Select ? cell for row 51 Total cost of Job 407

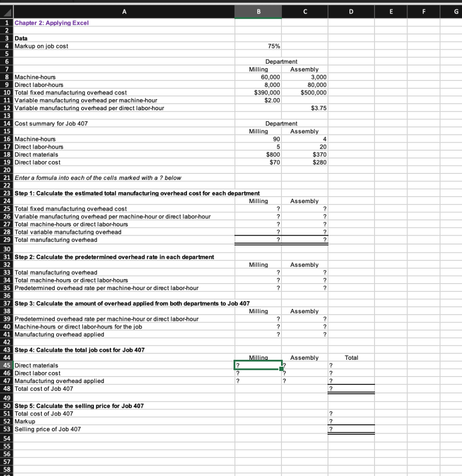pos(351,413)
